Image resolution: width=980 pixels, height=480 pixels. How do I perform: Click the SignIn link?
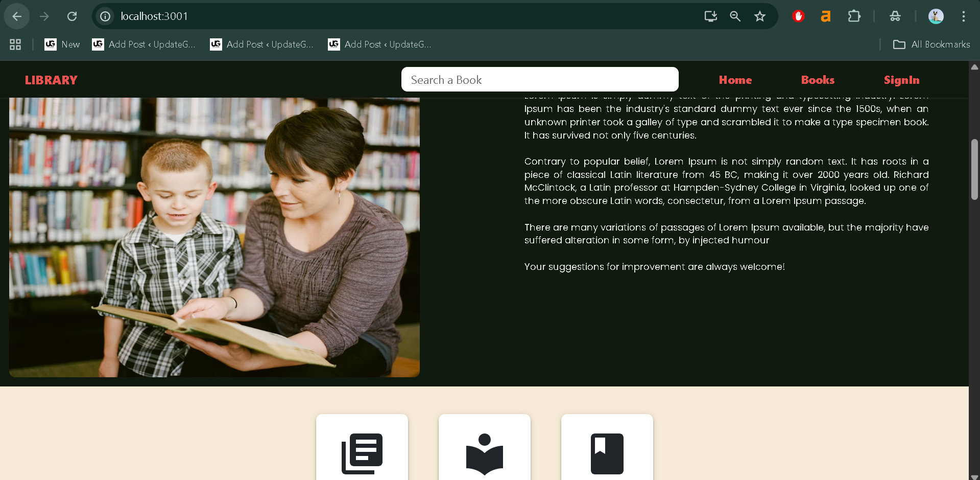901,80
